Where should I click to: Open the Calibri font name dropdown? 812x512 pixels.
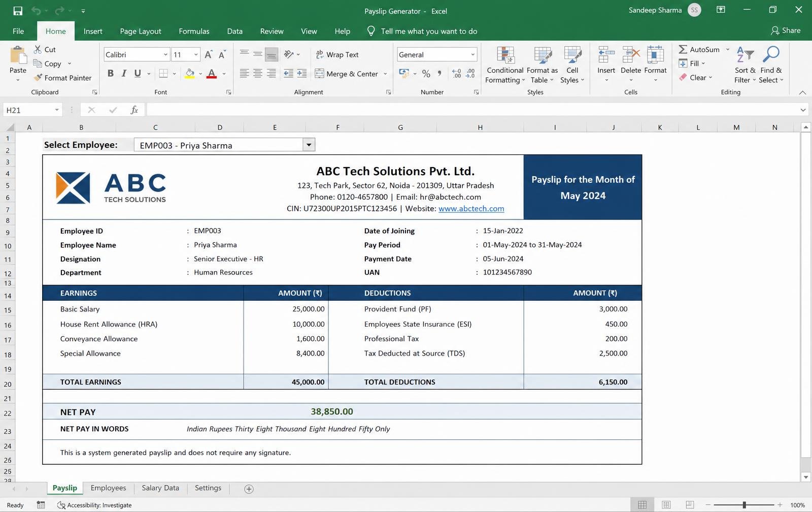coord(165,54)
